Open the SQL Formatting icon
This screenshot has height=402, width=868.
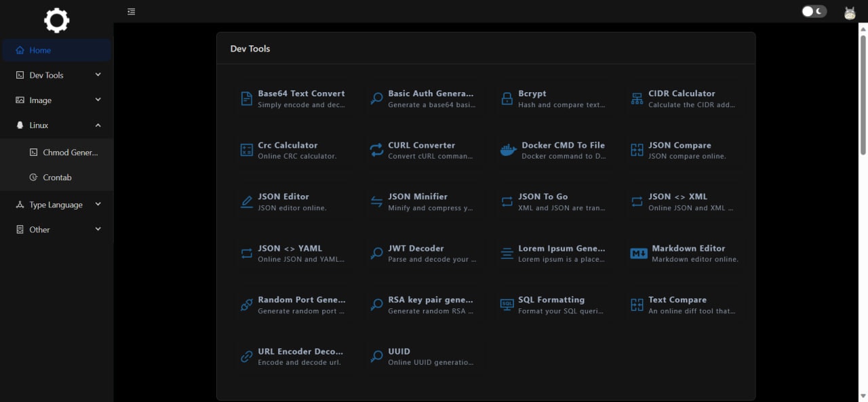point(507,304)
